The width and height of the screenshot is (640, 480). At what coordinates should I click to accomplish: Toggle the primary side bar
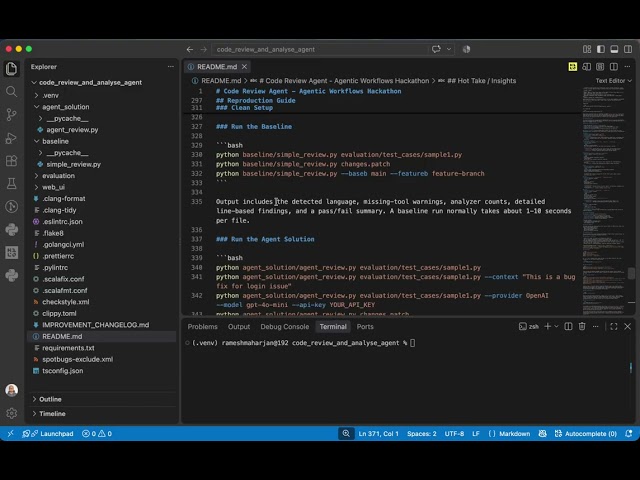click(601, 49)
